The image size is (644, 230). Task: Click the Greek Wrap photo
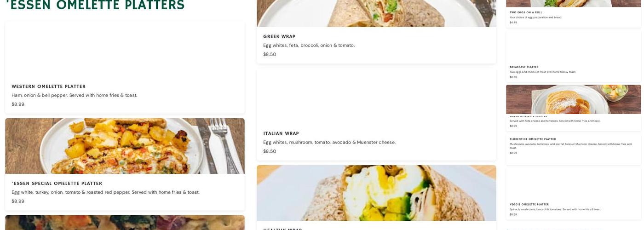tap(376, 13)
